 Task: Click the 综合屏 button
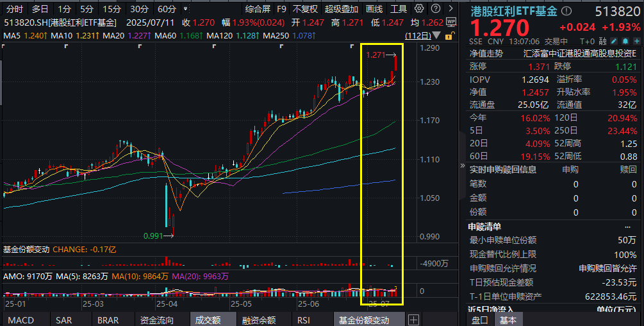[258, 9]
